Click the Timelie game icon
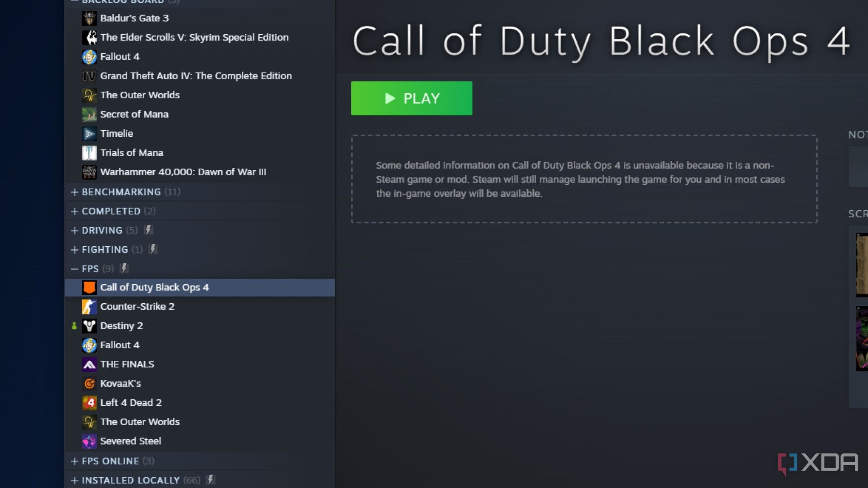The width and height of the screenshot is (868, 488). tap(89, 133)
